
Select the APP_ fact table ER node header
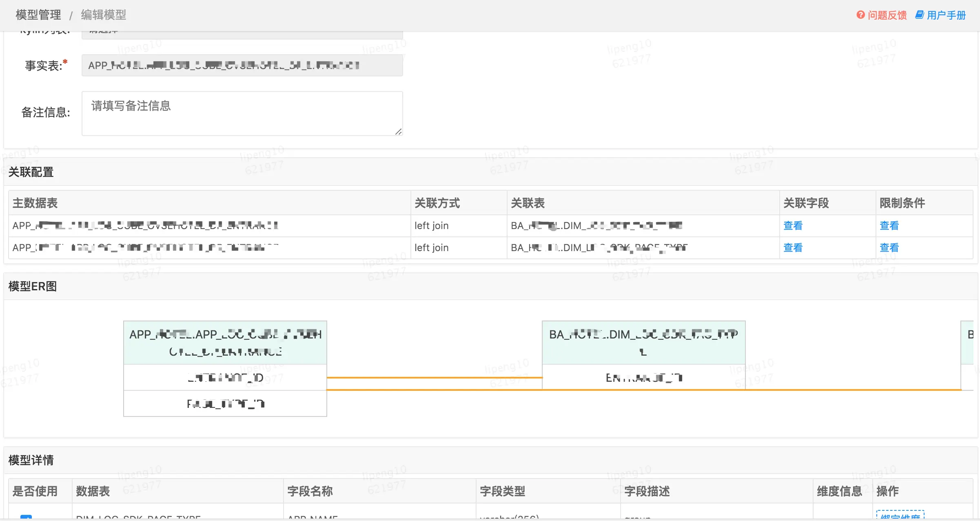225,343
